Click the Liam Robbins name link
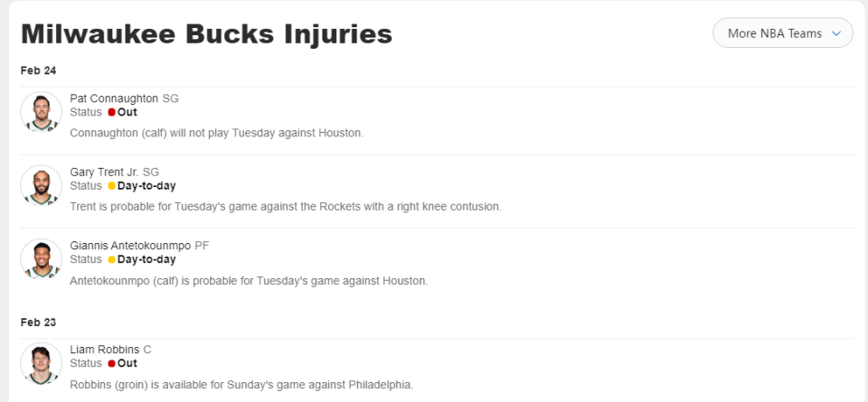The width and height of the screenshot is (868, 402). [105, 350]
